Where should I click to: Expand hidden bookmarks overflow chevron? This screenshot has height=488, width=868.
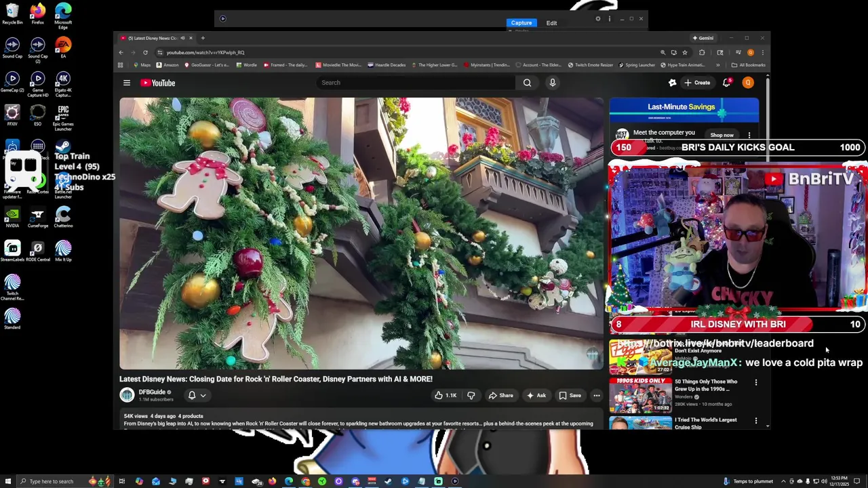pyautogui.click(x=717, y=65)
